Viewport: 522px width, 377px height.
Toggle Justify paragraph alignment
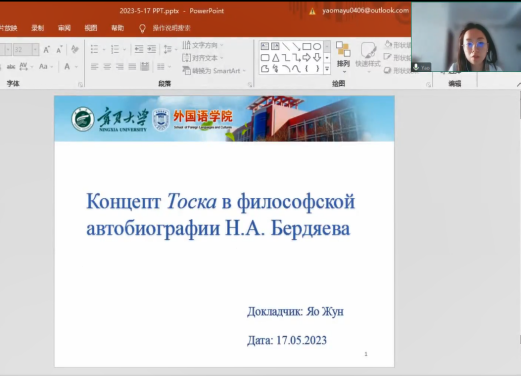(x=132, y=67)
